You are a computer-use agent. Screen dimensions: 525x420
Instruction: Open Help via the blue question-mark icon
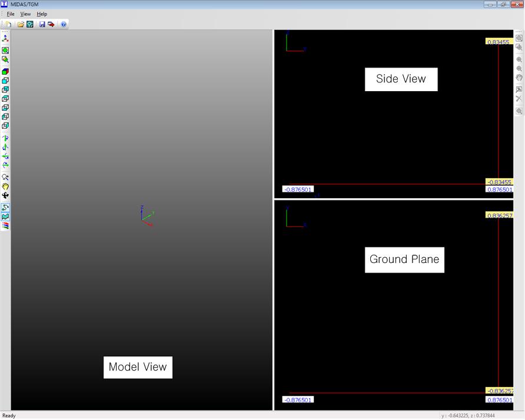click(64, 24)
